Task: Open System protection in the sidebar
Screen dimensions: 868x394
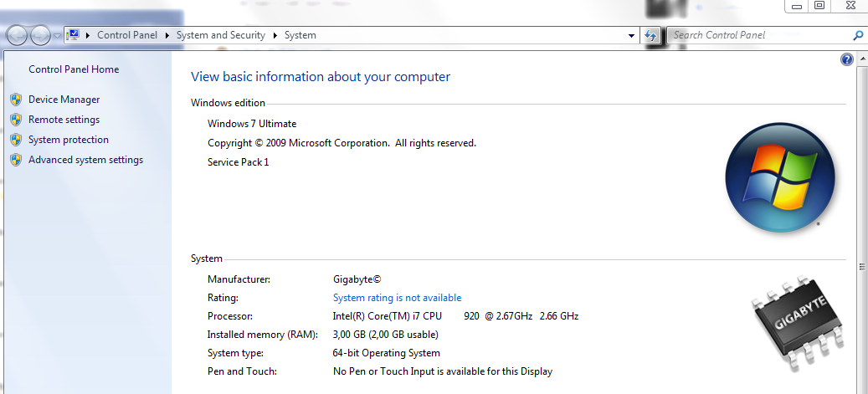Action: 69,140
